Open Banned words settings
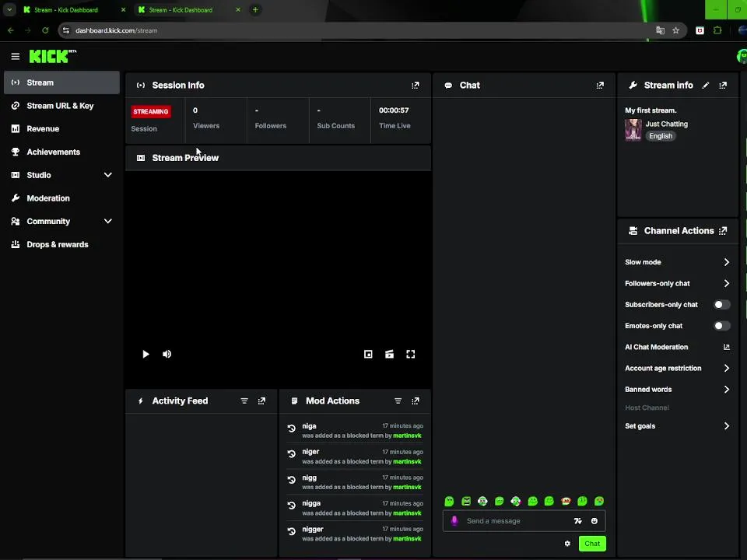Screen dimensions: 747x560 click(677, 390)
